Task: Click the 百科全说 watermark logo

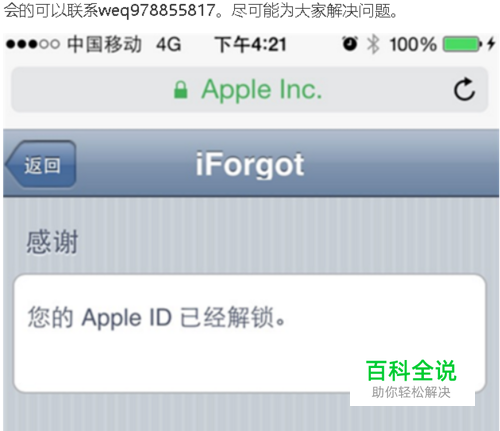Action: click(x=411, y=370)
